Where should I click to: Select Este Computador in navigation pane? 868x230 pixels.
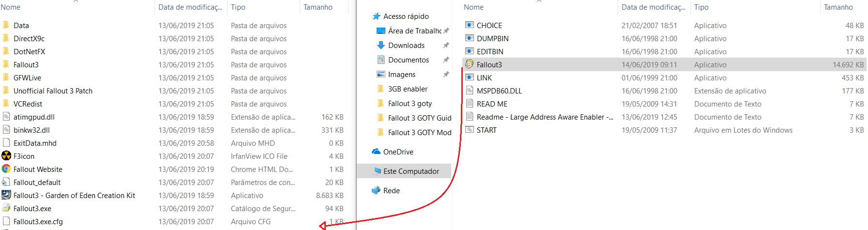pos(411,171)
